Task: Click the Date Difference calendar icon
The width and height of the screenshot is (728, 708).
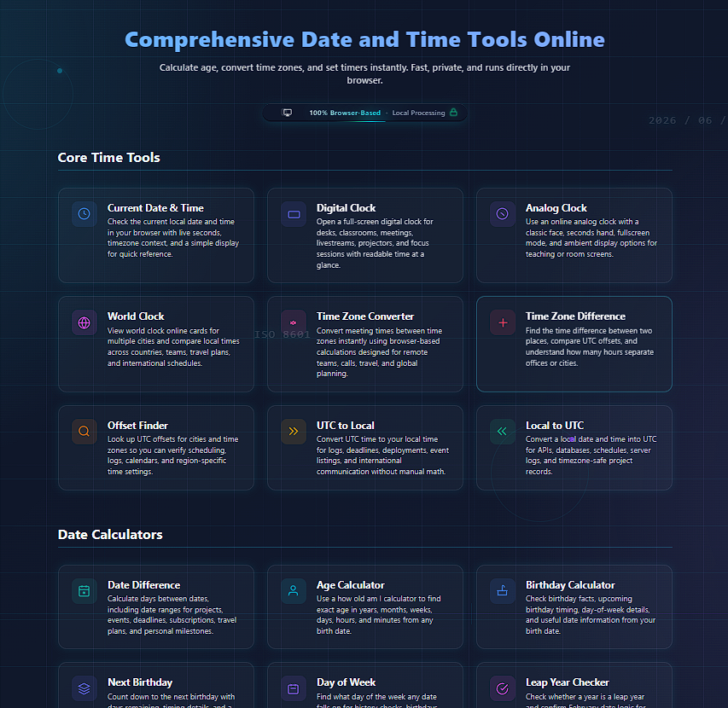Action: click(84, 591)
